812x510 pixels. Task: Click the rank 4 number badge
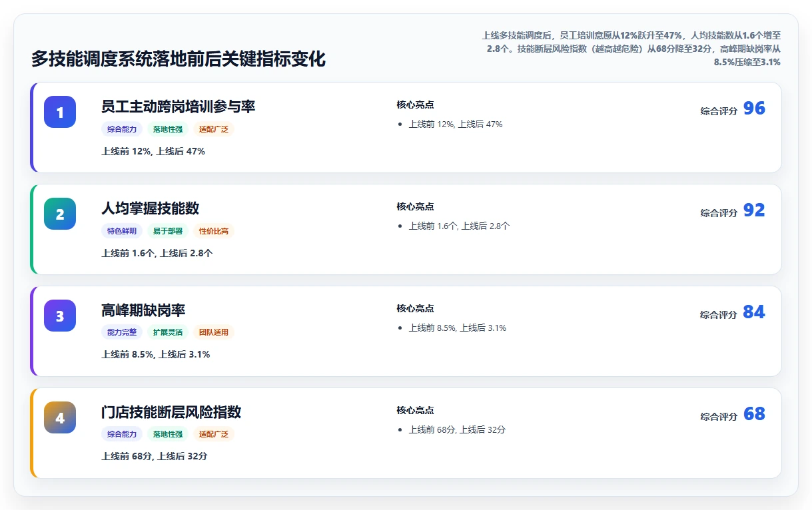60,417
